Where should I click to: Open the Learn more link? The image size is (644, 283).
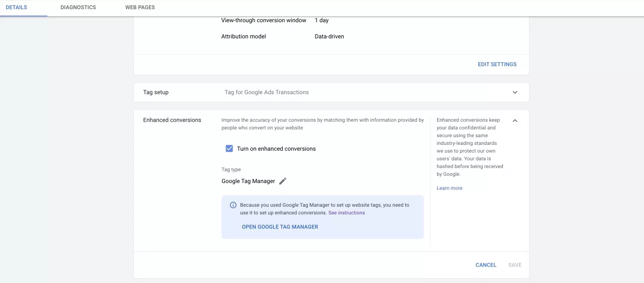pos(449,188)
